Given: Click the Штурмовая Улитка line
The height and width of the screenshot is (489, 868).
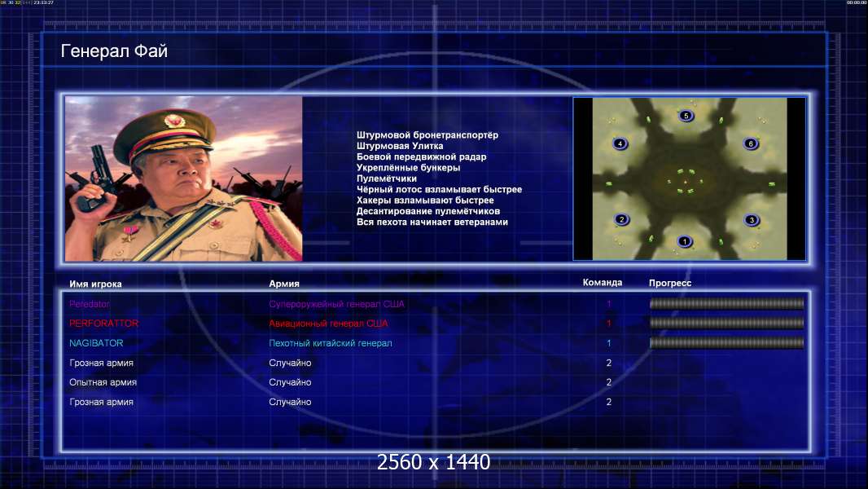Looking at the screenshot, I should (400, 146).
